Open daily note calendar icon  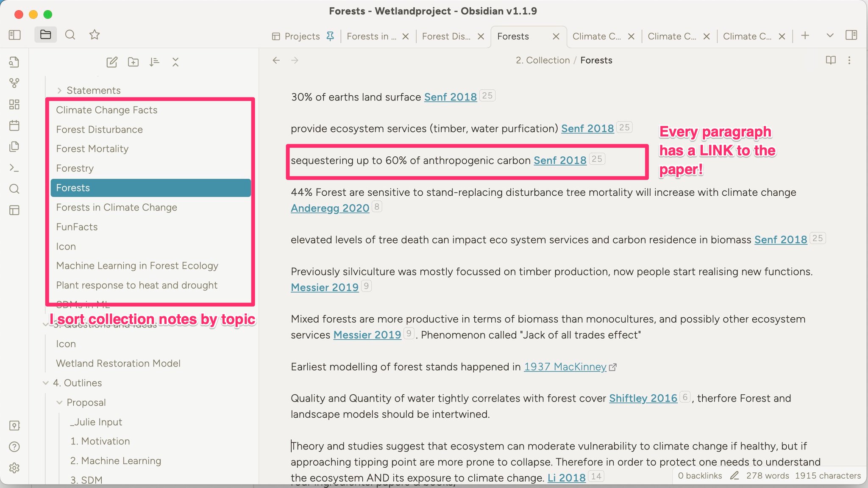(x=14, y=125)
